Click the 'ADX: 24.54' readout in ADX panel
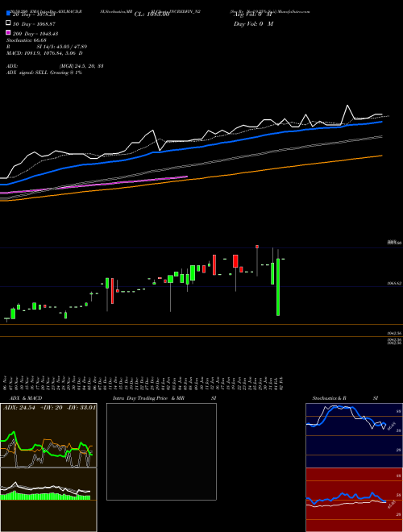 pyautogui.click(x=19, y=408)
